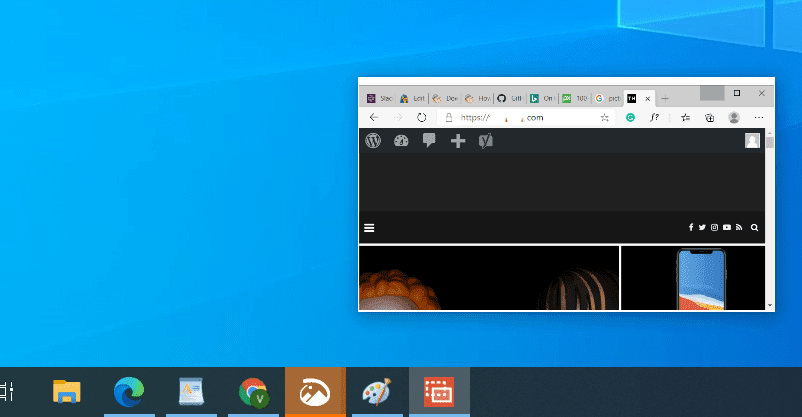The height and width of the screenshot is (417, 802).
Task: Click the website search magnifier icon
Action: [754, 228]
